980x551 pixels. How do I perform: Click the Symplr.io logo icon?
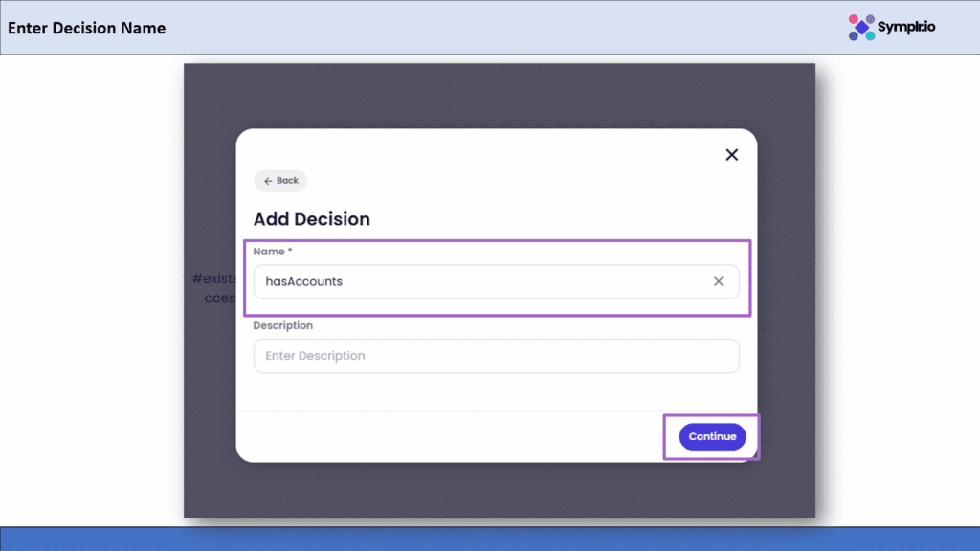point(861,27)
